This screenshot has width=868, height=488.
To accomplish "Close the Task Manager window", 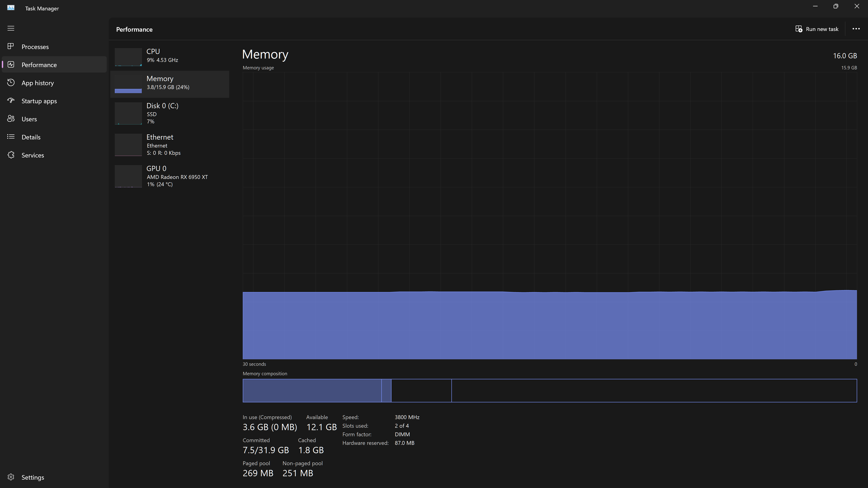I will click(857, 6).
